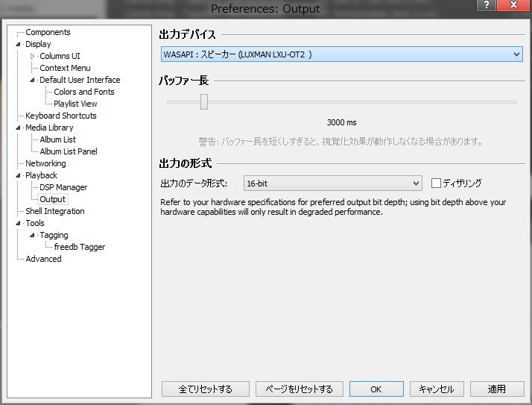Open Keyboard Shortcuts page

click(61, 116)
